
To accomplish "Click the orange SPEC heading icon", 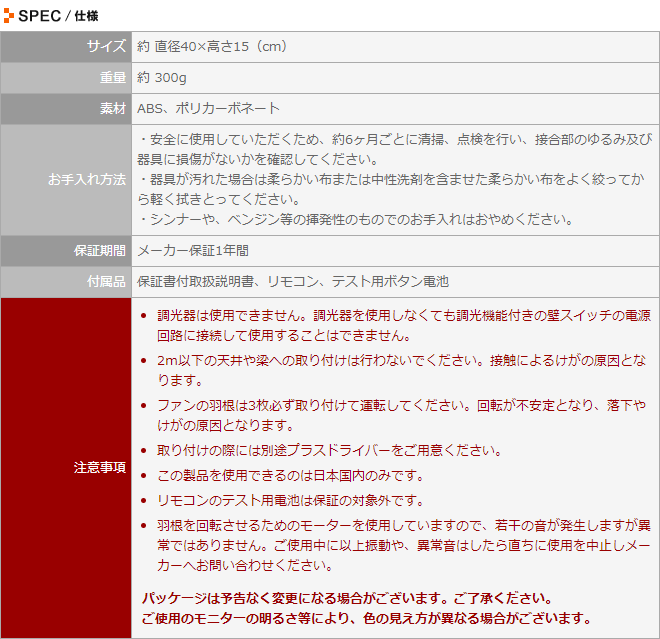I will pos(8,16).
